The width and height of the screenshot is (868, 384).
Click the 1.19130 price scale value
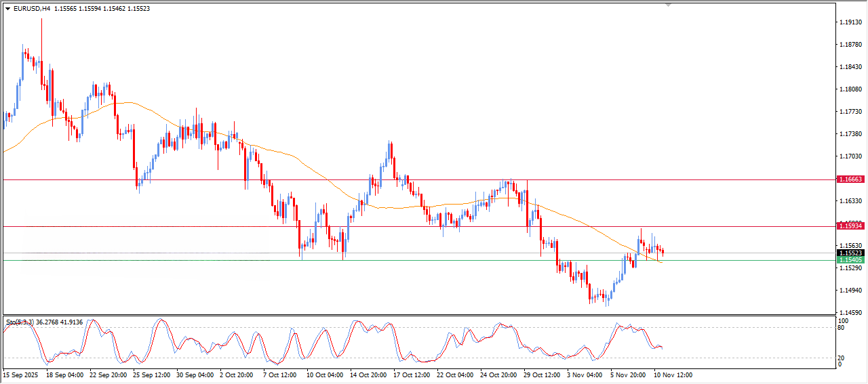click(x=850, y=22)
